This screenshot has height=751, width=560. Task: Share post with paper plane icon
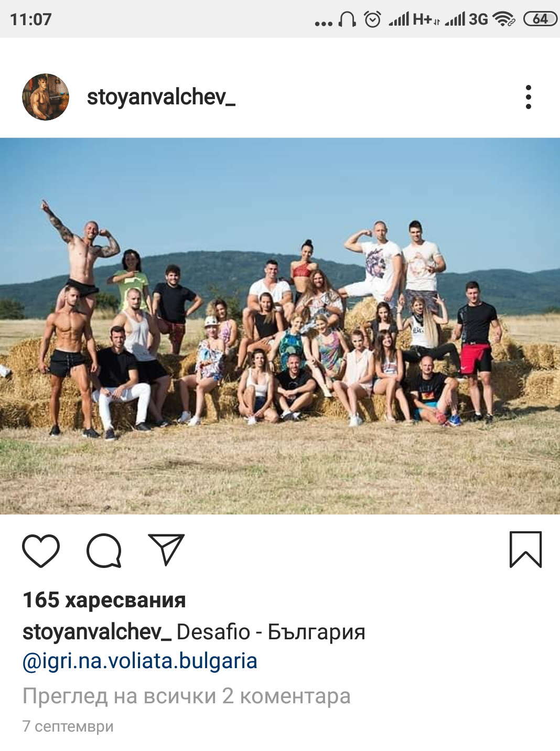pos(166,549)
